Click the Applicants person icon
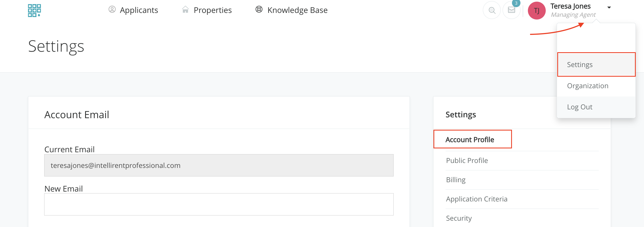644x227 pixels. (112, 10)
